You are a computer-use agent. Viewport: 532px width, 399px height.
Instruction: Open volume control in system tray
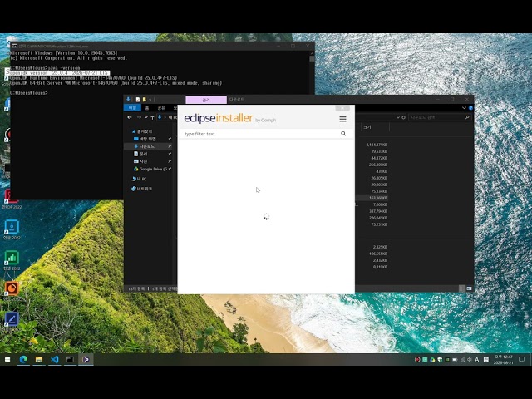point(470,360)
